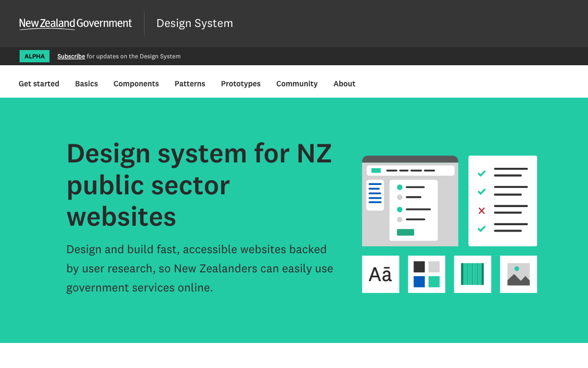The height and width of the screenshot is (368, 588).
Task: Click the image placeholder tile
Action: 518,274
